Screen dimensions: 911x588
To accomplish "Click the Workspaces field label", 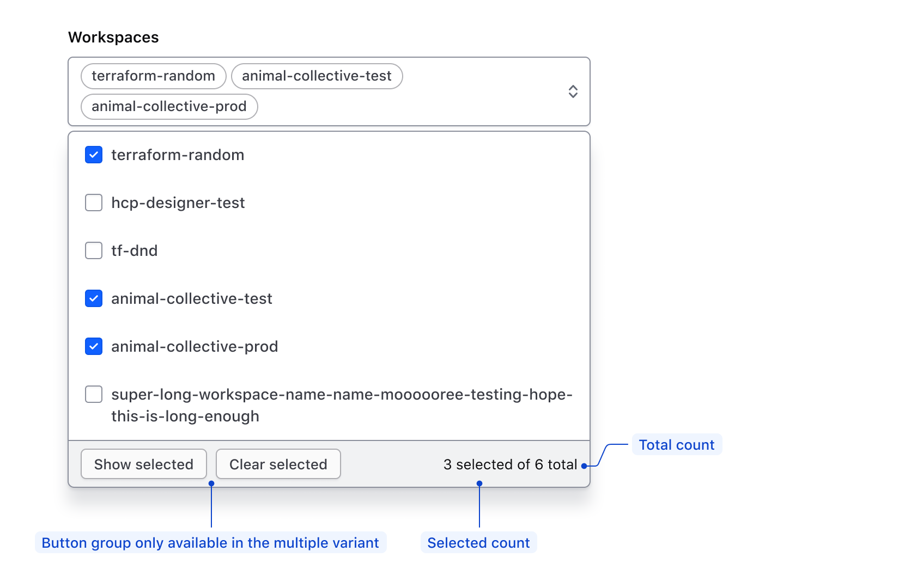I will (x=113, y=37).
